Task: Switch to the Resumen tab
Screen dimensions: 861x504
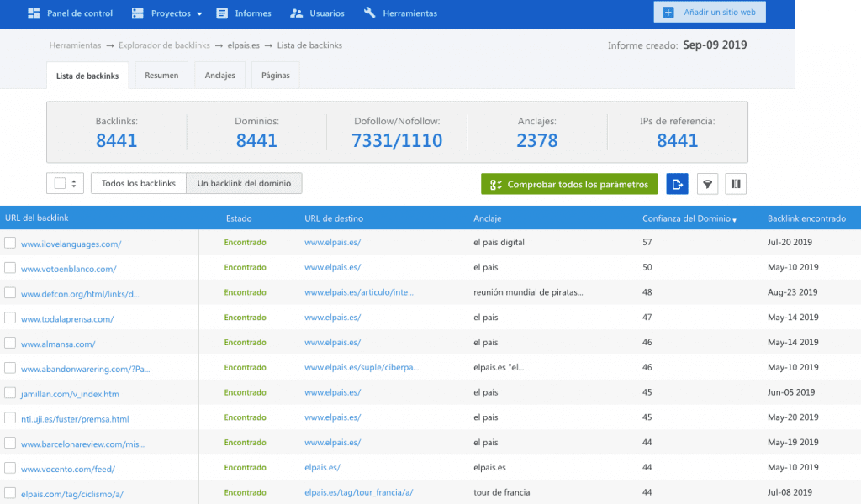Action: click(161, 75)
